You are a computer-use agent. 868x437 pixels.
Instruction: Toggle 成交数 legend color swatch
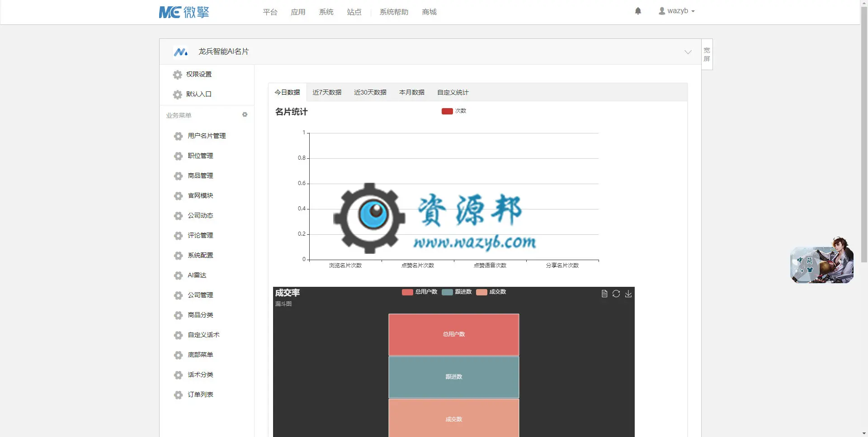coord(481,292)
